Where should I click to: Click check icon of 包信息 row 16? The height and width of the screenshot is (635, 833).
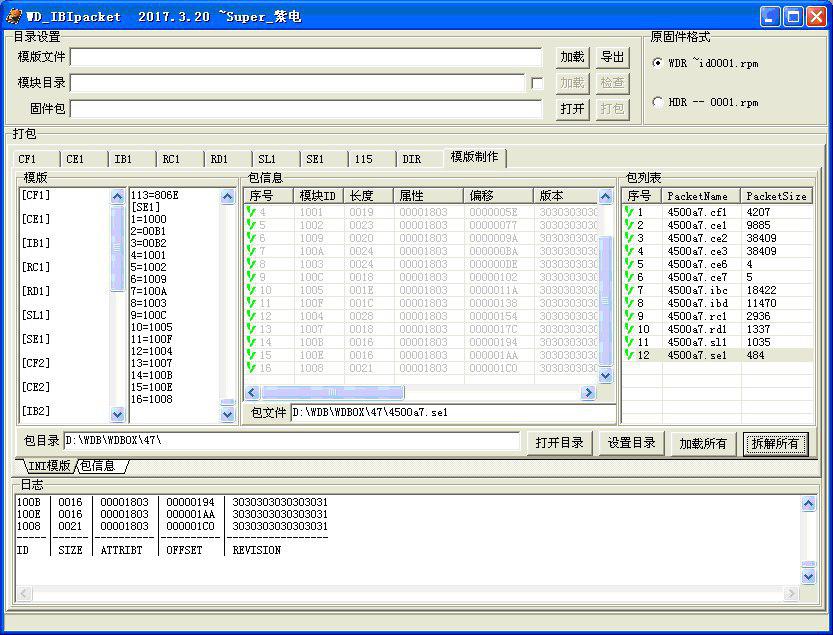click(251, 368)
